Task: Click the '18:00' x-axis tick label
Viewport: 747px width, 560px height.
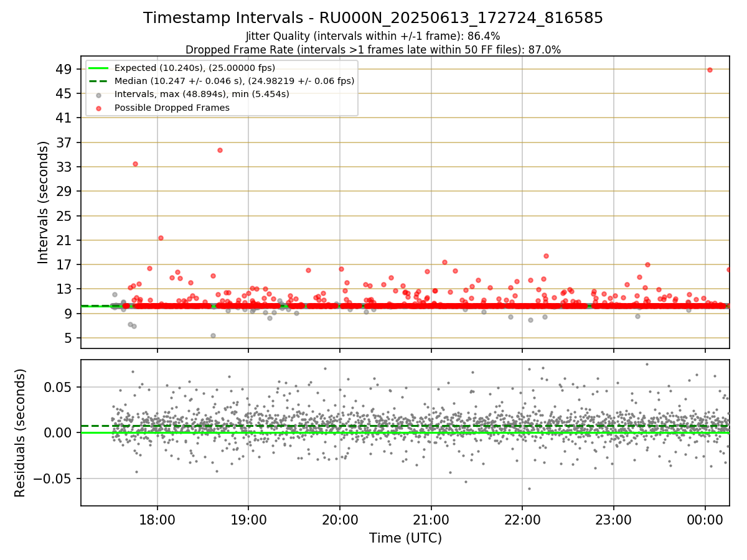Action: (x=157, y=519)
